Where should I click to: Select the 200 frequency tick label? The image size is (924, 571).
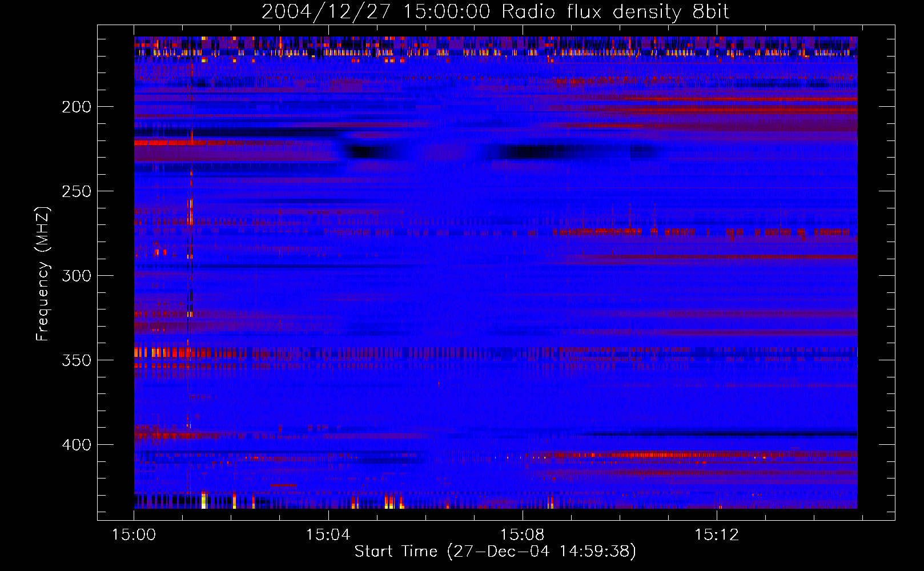point(77,107)
